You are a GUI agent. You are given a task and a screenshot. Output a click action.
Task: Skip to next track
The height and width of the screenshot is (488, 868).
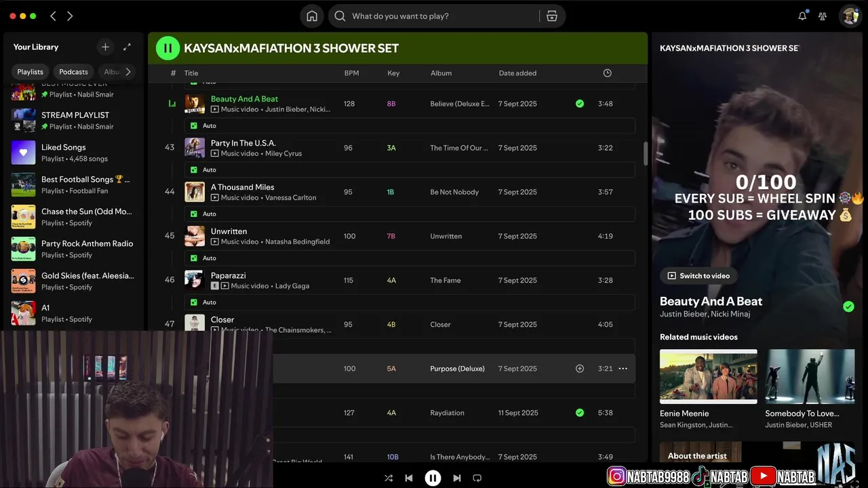(456, 478)
